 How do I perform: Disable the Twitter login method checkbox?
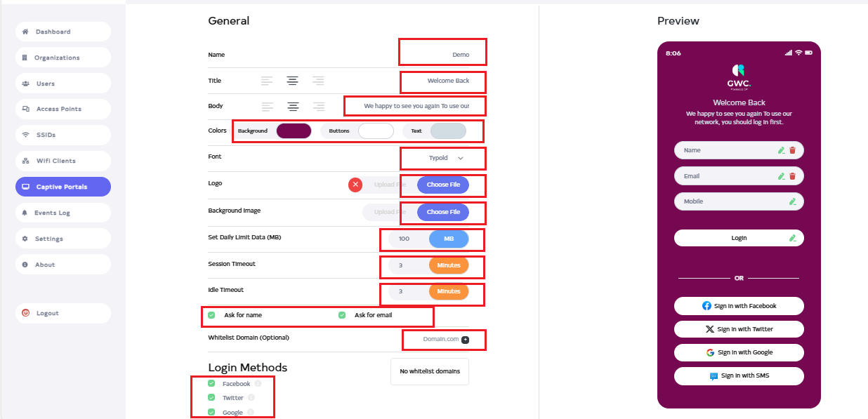[211, 398]
